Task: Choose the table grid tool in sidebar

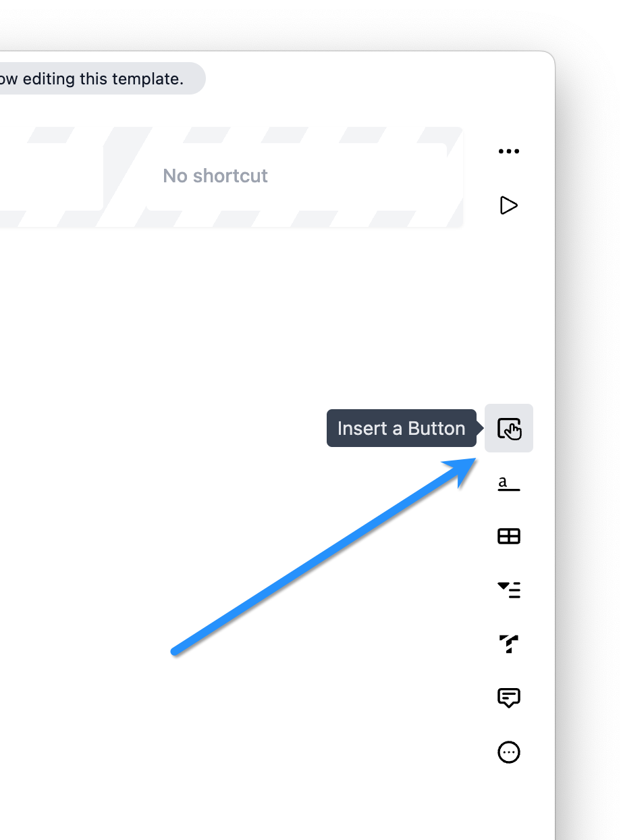Action: point(509,536)
